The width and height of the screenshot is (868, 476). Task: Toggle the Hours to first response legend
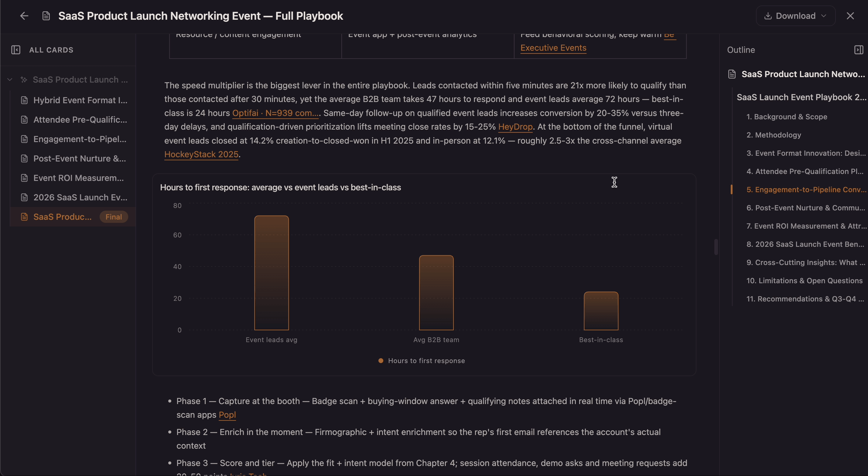(422, 360)
